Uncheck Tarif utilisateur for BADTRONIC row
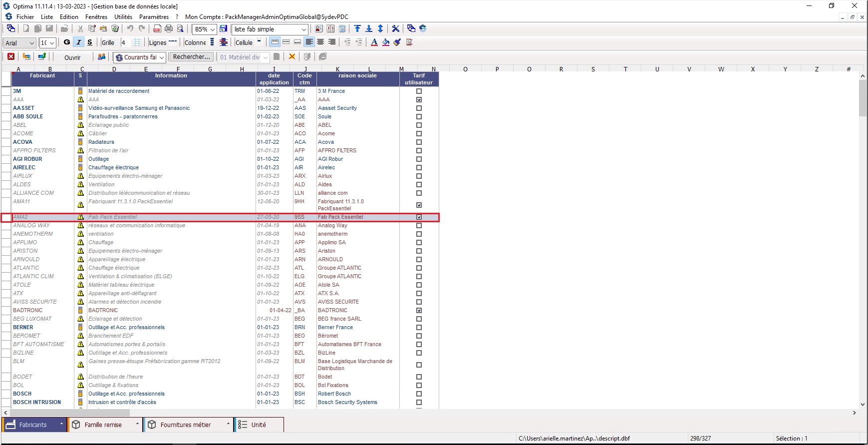868x445 pixels. point(419,311)
